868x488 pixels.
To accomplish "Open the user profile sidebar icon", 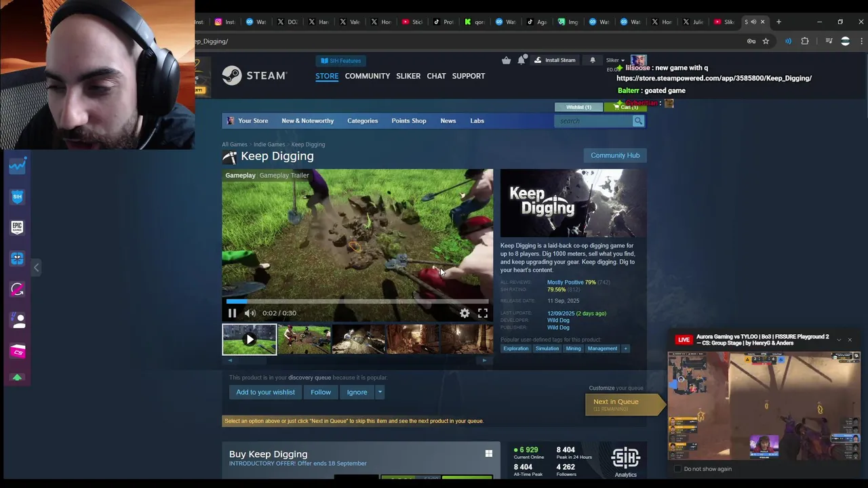I will [x=18, y=321].
